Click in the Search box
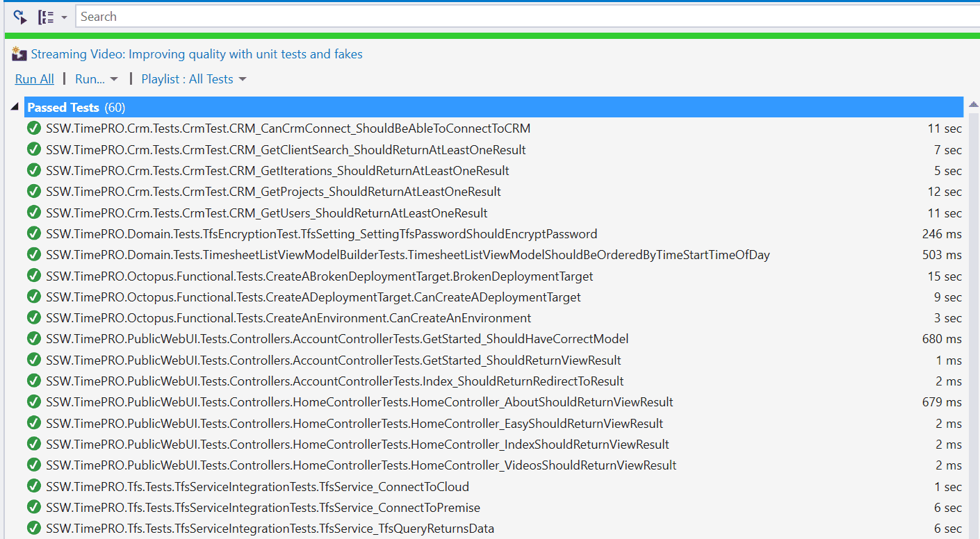 tap(521, 17)
